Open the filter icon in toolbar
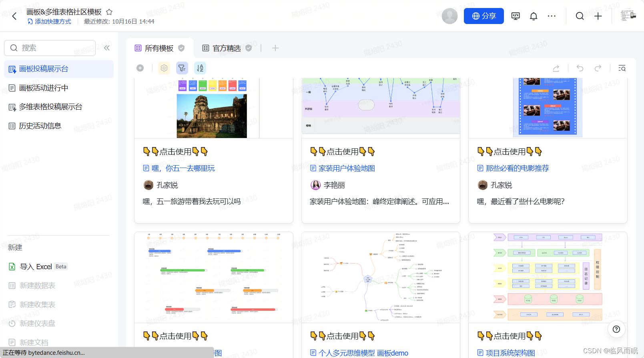 pyautogui.click(x=182, y=68)
